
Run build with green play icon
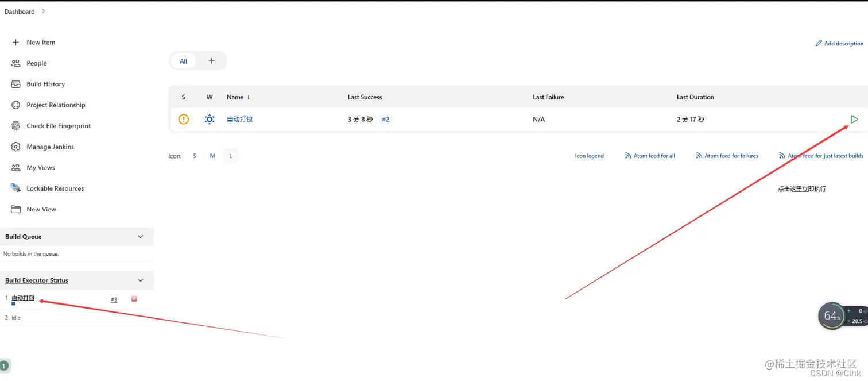coord(854,120)
